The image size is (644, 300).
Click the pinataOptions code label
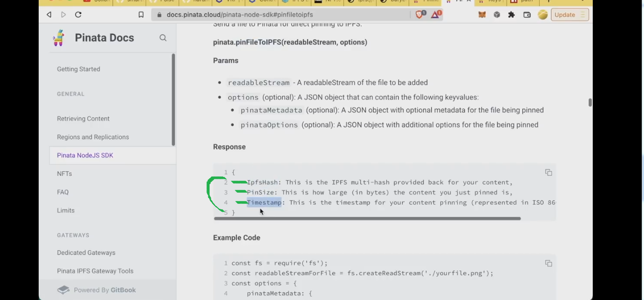click(269, 125)
